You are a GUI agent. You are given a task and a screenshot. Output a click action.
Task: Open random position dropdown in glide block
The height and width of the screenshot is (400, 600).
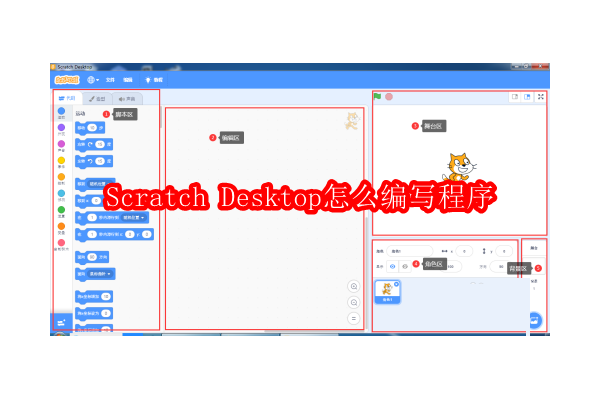[x=134, y=217]
